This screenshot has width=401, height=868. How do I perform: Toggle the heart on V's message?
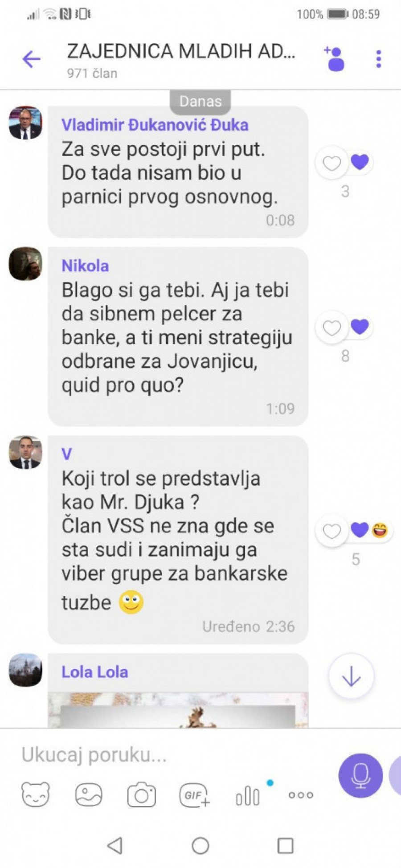click(331, 531)
